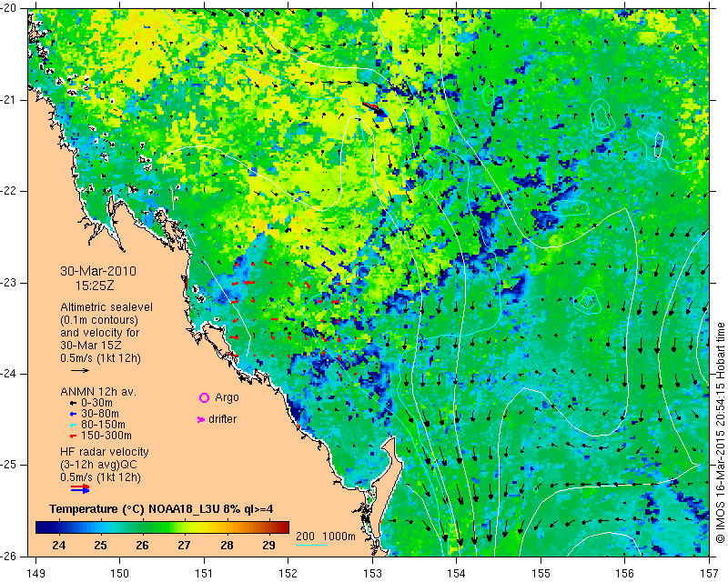Click the latitude axis label -24
The image size is (728, 582).
pyautogui.click(x=10, y=374)
